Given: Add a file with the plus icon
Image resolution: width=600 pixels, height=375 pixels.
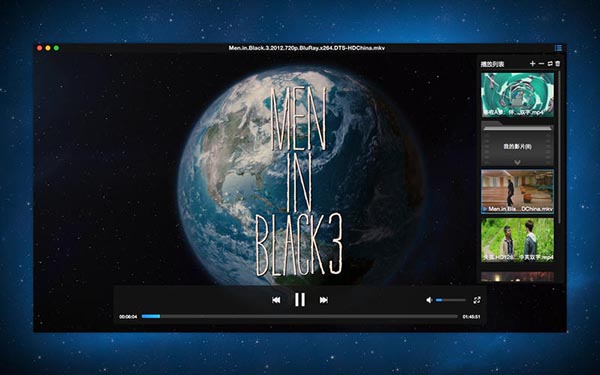Looking at the screenshot, I should (532, 64).
